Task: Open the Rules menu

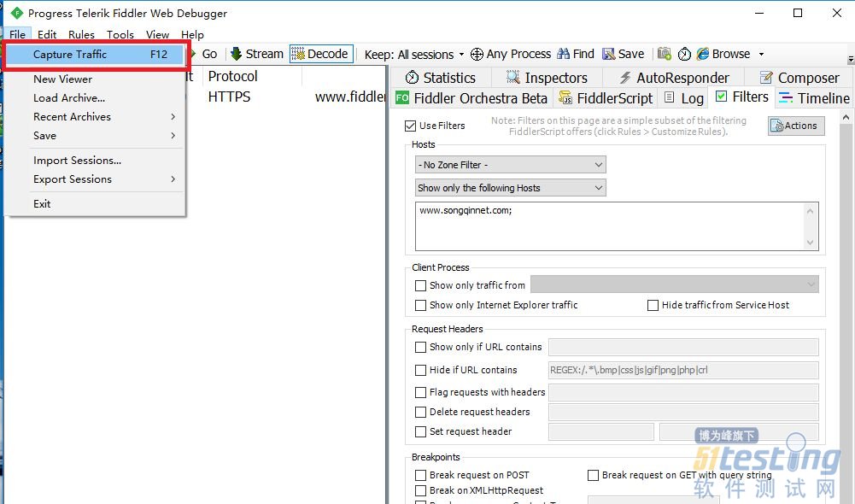Action: coord(81,34)
